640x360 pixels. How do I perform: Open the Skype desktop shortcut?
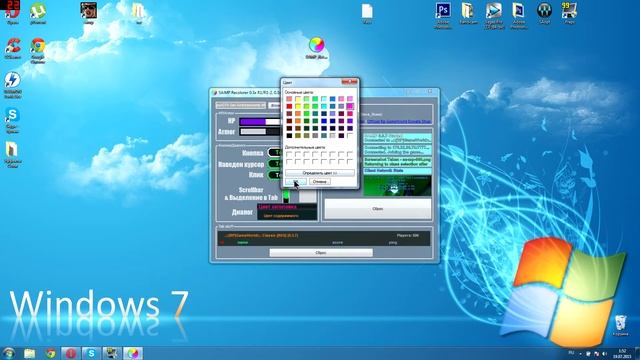(x=12, y=120)
